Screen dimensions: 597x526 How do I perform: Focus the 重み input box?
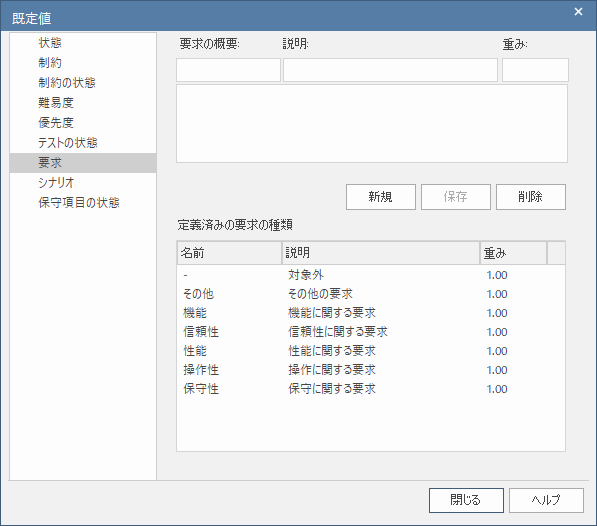(535, 70)
